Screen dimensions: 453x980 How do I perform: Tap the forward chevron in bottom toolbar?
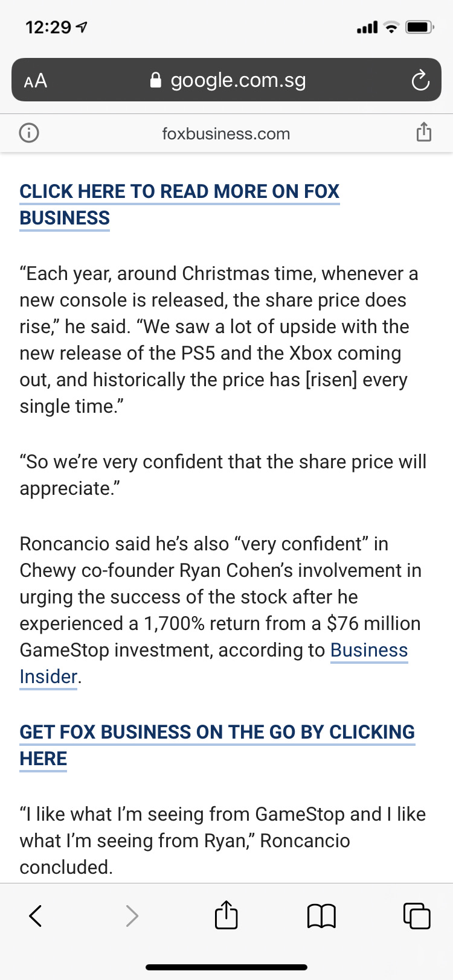tap(132, 915)
